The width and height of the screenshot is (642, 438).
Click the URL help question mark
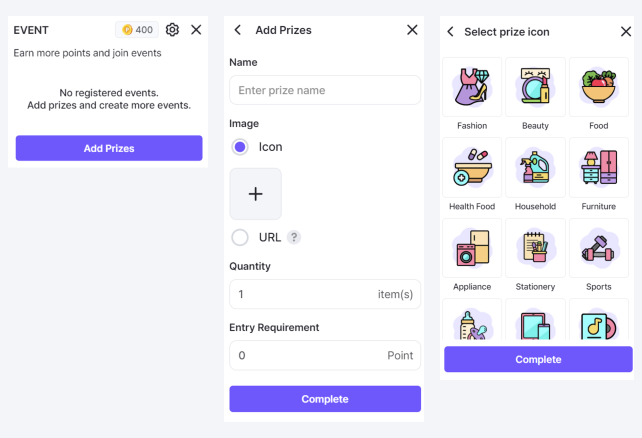(x=294, y=237)
